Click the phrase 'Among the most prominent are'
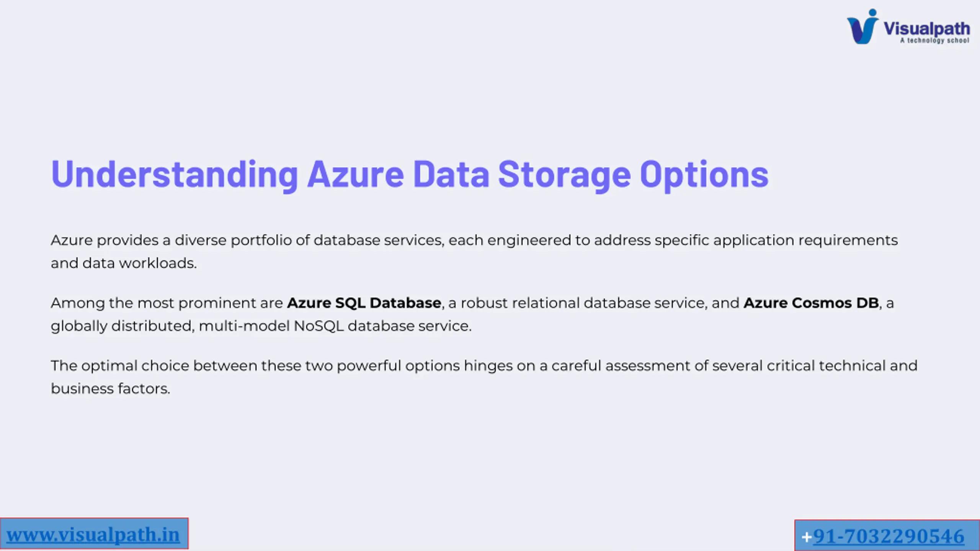 tap(167, 303)
